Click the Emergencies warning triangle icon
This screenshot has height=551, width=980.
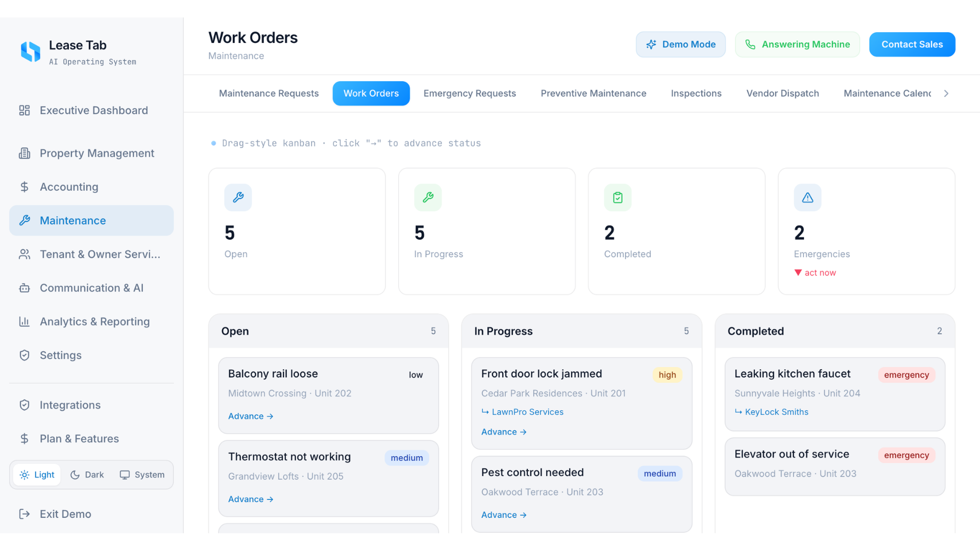[807, 197]
